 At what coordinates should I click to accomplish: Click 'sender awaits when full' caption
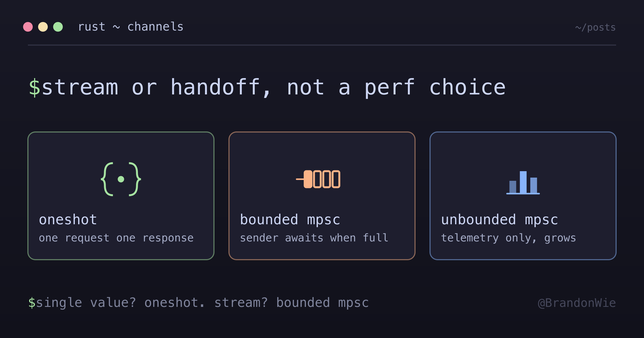(x=314, y=238)
